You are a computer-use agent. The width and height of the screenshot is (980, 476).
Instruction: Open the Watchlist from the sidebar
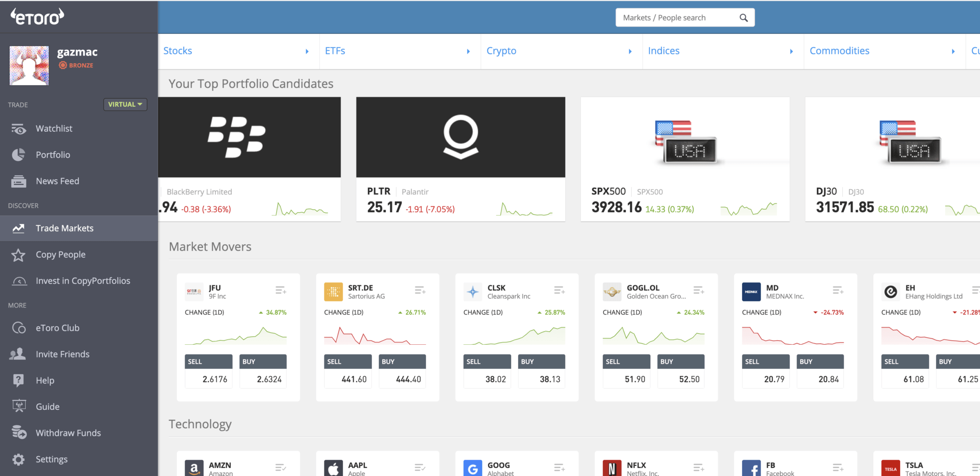[x=54, y=128]
